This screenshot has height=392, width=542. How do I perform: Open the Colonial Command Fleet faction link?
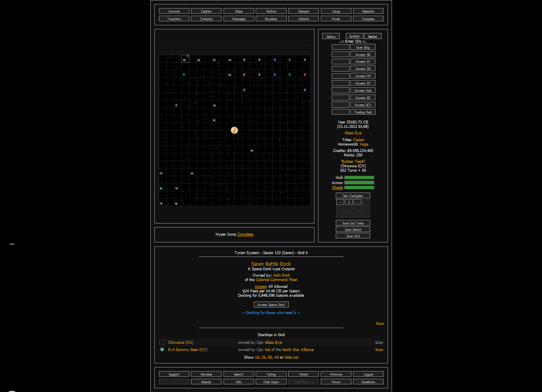click(277, 280)
